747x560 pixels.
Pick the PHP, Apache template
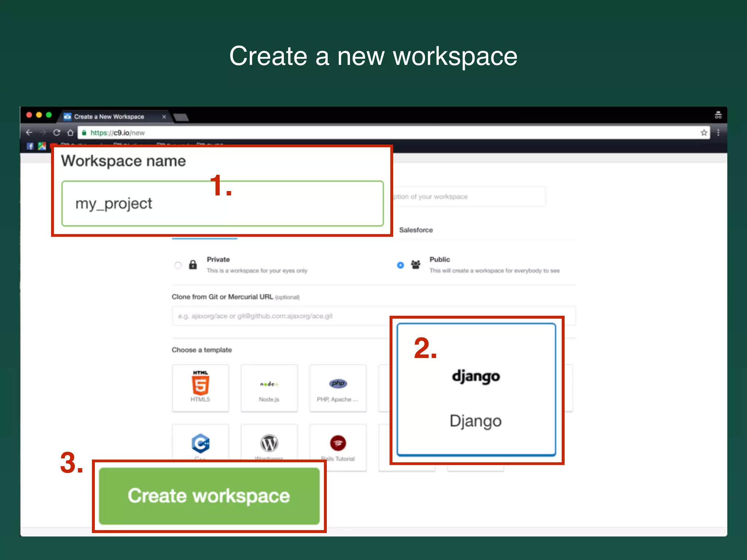338,388
